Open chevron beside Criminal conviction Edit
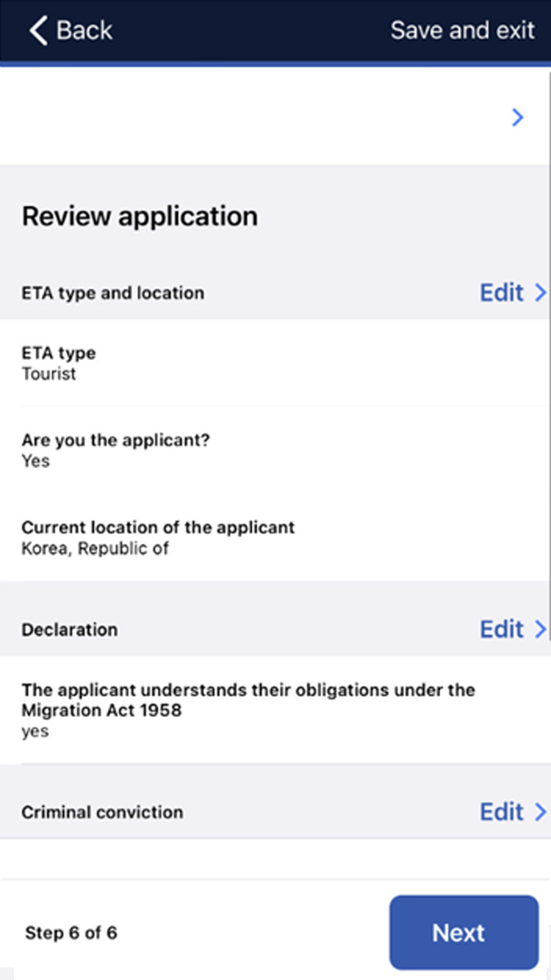Viewport: 551px width, 980px height. [x=540, y=811]
